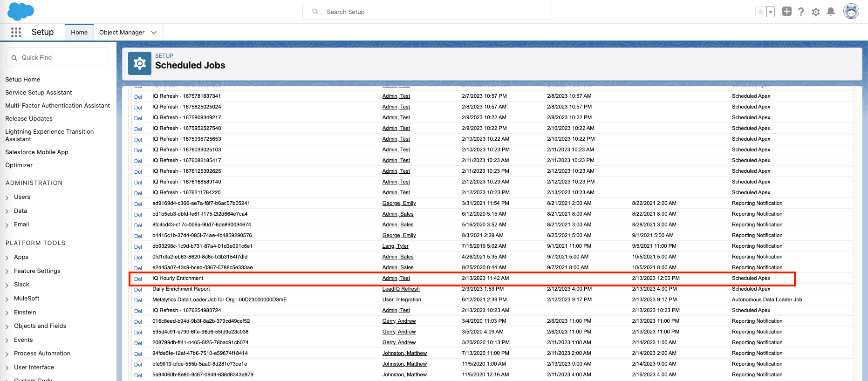Open the LeadIQ Refresh user link
The image size is (868, 381).
[401, 289]
